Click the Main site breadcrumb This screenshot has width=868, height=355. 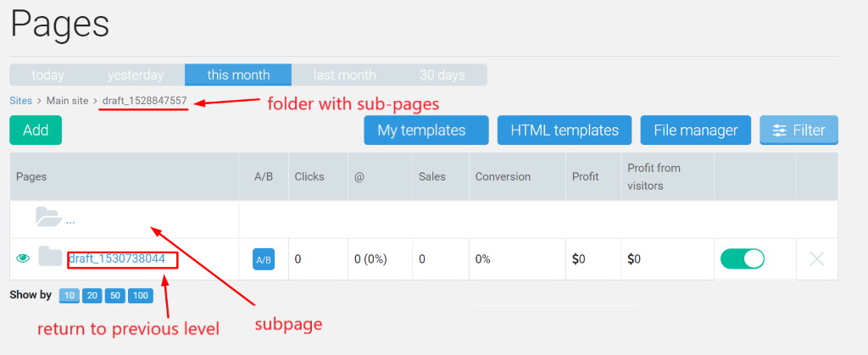click(67, 101)
